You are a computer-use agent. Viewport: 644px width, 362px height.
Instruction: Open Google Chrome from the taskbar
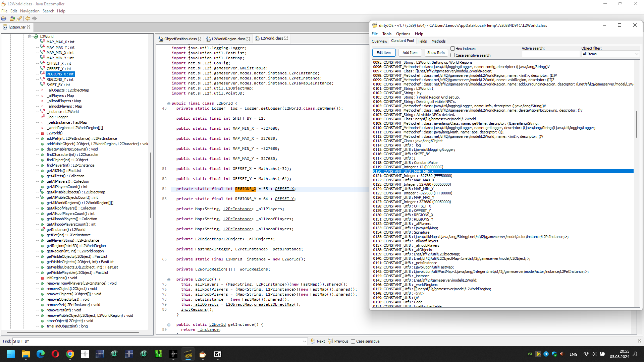pyautogui.click(x=70, y=354)
